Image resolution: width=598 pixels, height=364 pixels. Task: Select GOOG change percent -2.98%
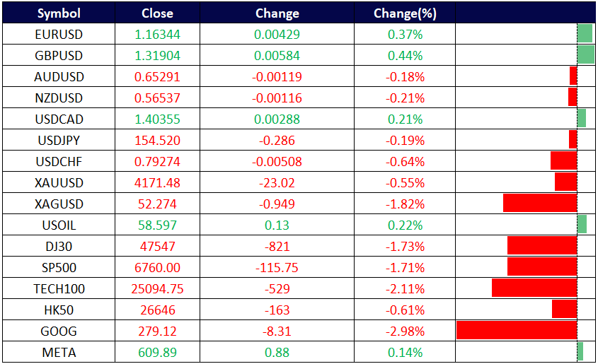click(x=405, y=331)
